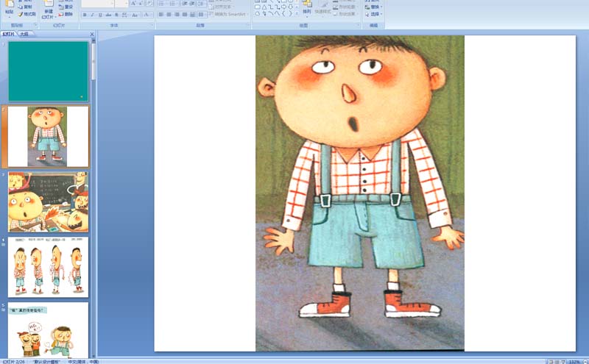Click the increase font size icon

(134, 4)
